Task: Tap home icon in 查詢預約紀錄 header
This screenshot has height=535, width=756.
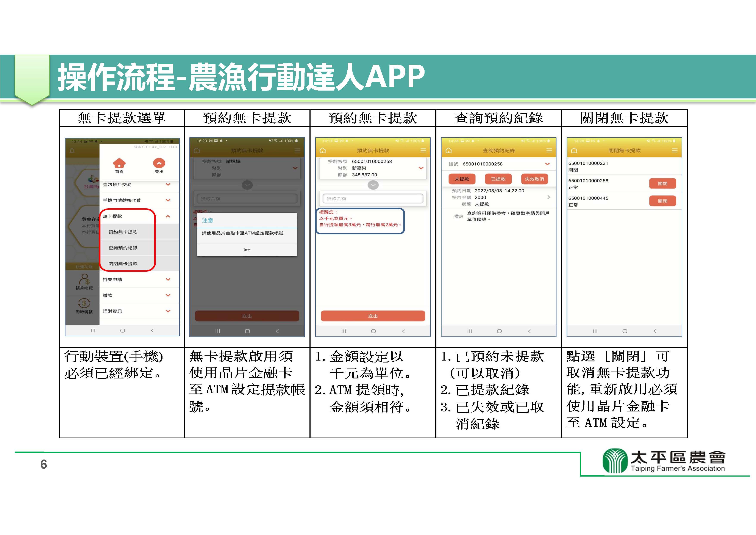Action: pyautogui.click(x=448, y=151)
